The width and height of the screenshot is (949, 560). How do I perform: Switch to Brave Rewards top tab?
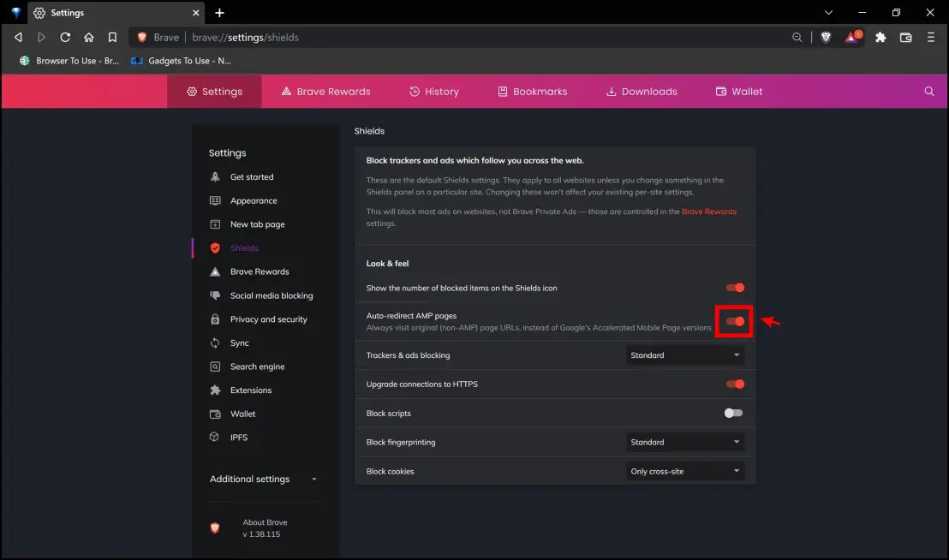coord(325,92)
